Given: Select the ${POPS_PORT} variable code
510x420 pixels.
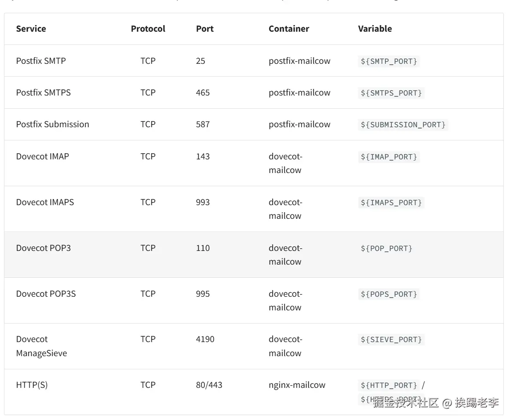Looking at the screenshot, I should pyautogui.click(x=389, y=294).
